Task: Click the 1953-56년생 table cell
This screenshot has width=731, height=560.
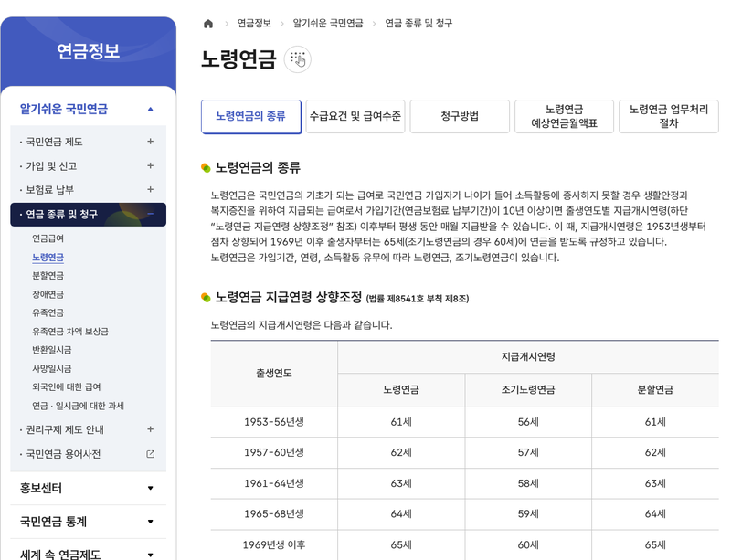Action: (274, 422)
